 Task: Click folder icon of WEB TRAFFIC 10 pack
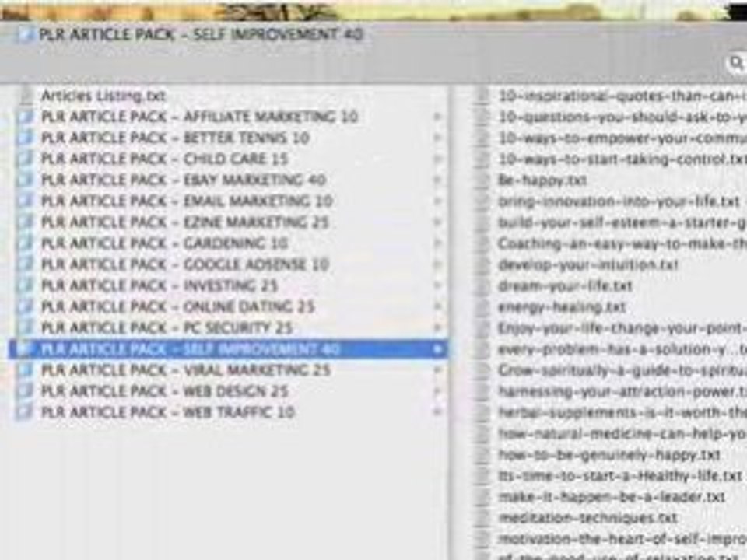pyautogui.click(x=25, y=411)
